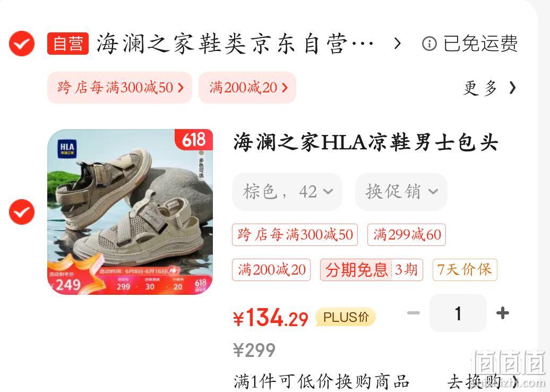Screen dimensions: 550x392
Task: Open store page via arrow after store name
Action: point(397,44)
